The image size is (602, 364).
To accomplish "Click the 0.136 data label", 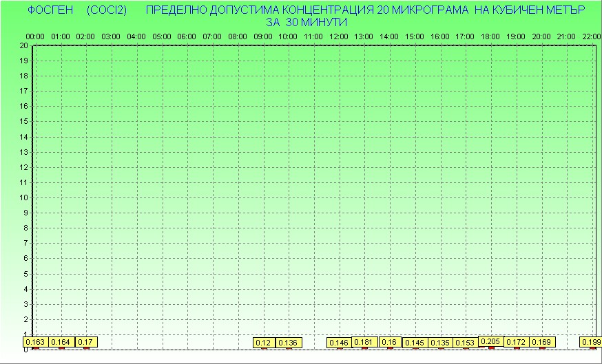I will click(289, 343).
